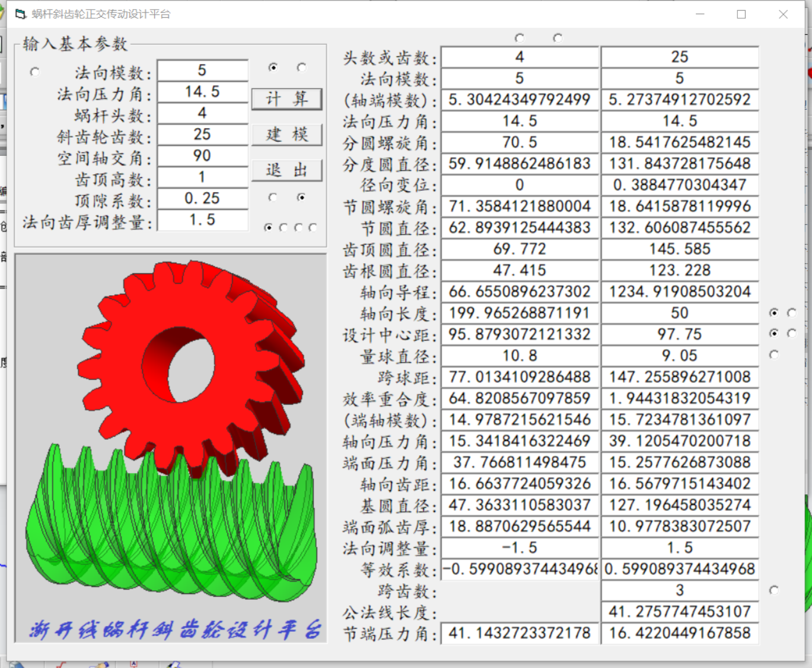The image size is (812, 668).
Task: Click the 齿顶高数 input field showing 1
Action: [202, 177]
